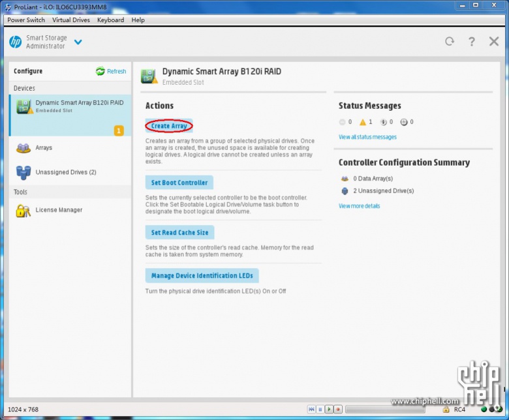Screen dimensions: 509x420
Task: Click the informational status count icon
Action: [383, 122]
